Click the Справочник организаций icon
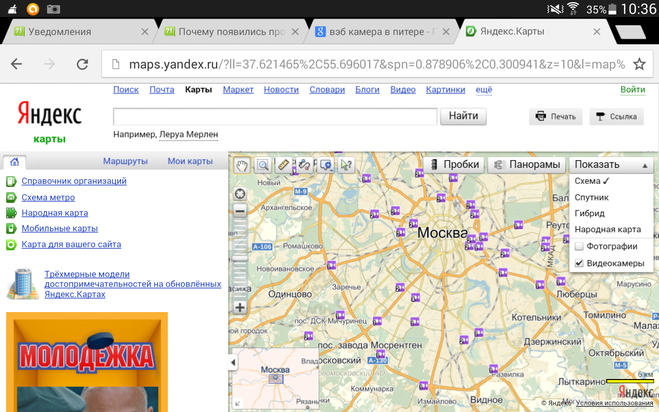 (x=11, y=182)
